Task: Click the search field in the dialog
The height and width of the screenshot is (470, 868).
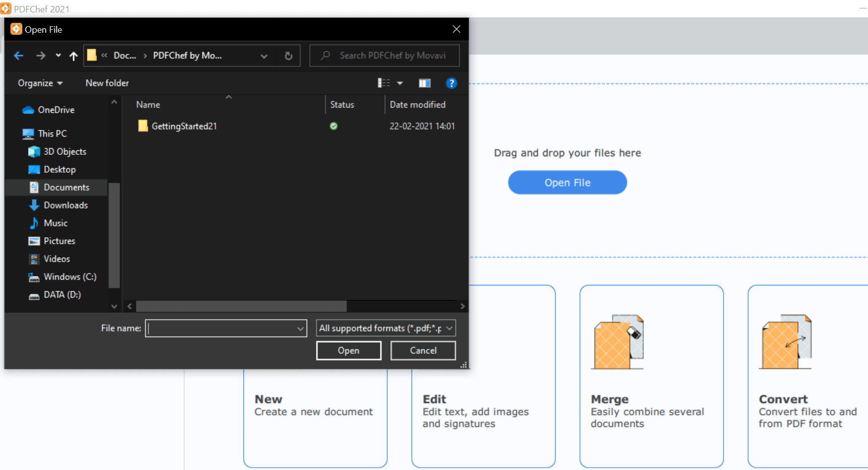Action: click(384, 55)
